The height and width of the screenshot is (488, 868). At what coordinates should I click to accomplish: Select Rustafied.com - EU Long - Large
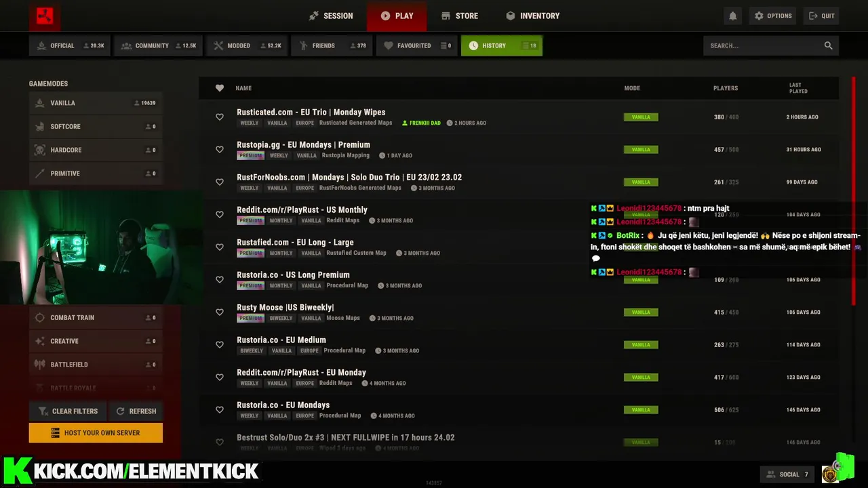[295, 243]
